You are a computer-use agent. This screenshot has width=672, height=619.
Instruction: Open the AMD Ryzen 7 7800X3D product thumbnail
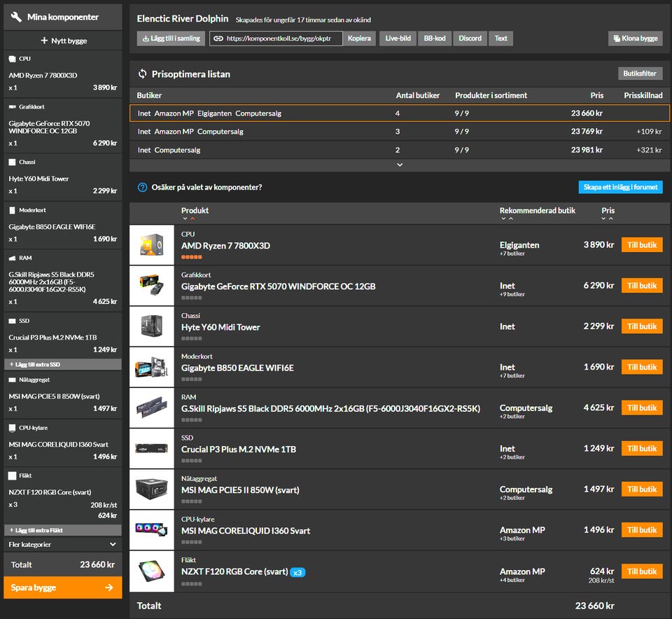click(152, 245)
